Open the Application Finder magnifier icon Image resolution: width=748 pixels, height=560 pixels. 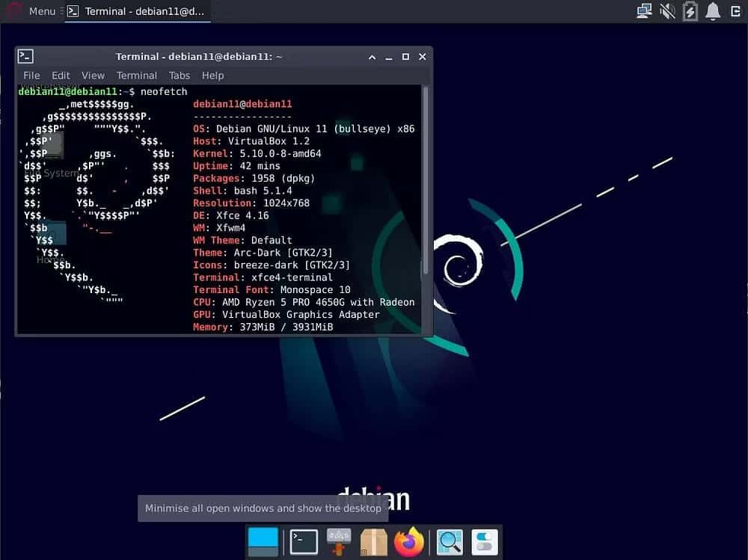coord(450,542)
